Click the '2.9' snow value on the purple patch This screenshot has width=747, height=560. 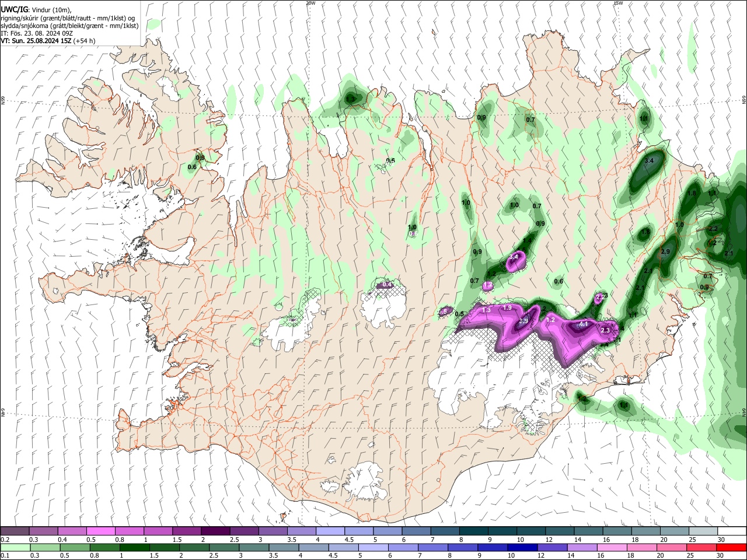point(523,321)
